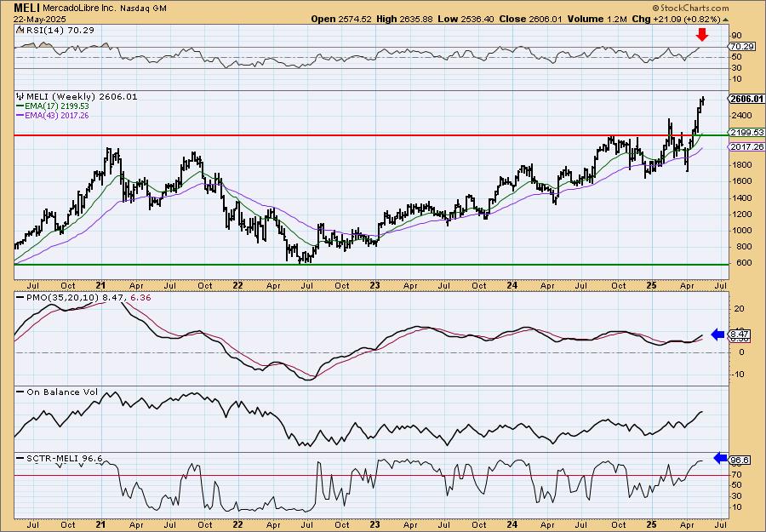Click the 1400 price axis label
Image resolution: width=766 pixels, height=532 pixels.
point(741,197)
